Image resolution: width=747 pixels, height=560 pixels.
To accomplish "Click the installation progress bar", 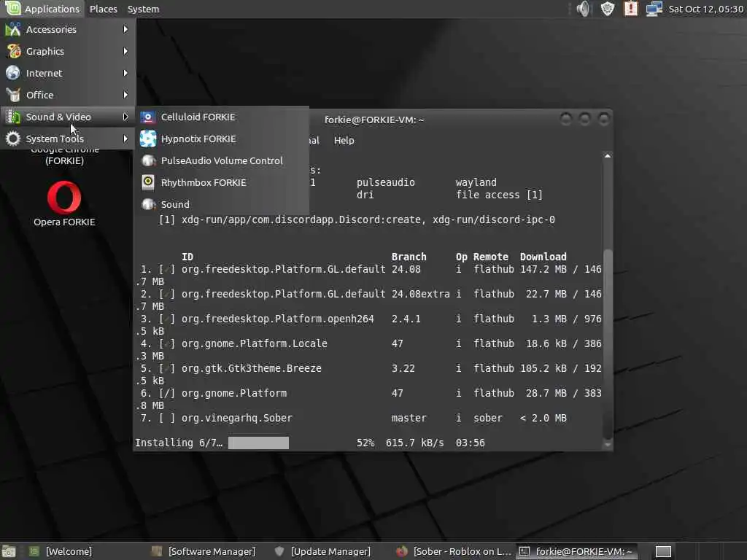I will [258, 443].
